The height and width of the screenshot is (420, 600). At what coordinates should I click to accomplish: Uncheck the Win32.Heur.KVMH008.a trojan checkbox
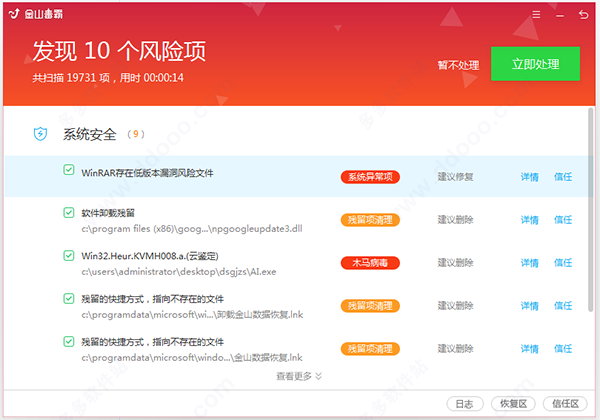[68, 255]
